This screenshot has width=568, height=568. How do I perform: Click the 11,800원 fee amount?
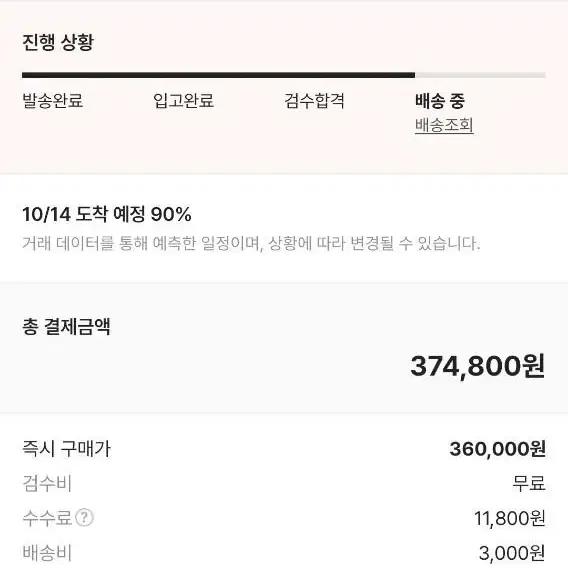click(510, 518)
